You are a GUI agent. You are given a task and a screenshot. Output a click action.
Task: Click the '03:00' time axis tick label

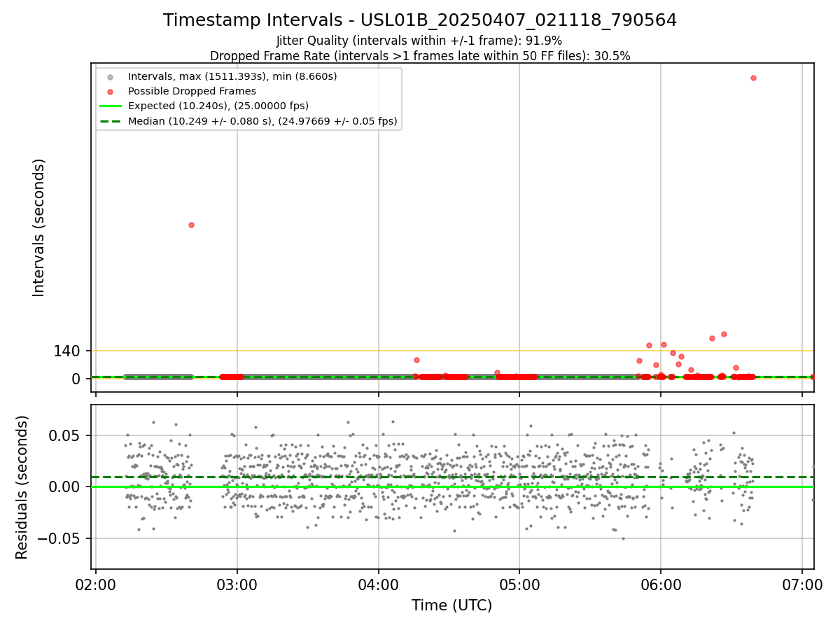237,583
